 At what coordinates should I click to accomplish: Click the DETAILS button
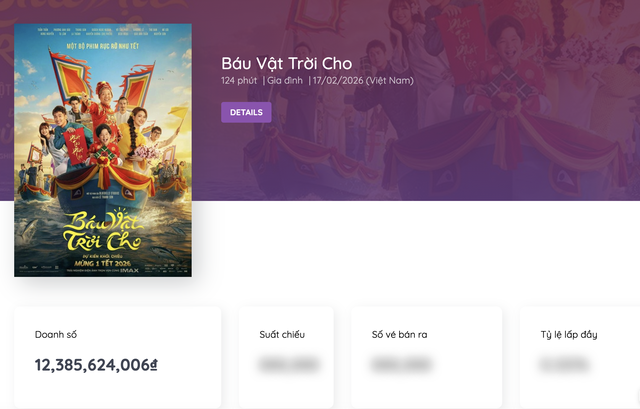246,112
